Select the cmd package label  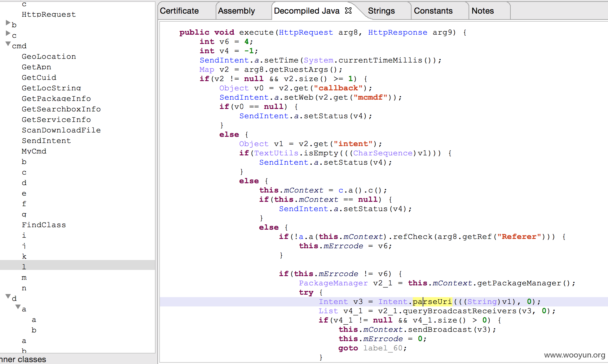pos(19,46)
